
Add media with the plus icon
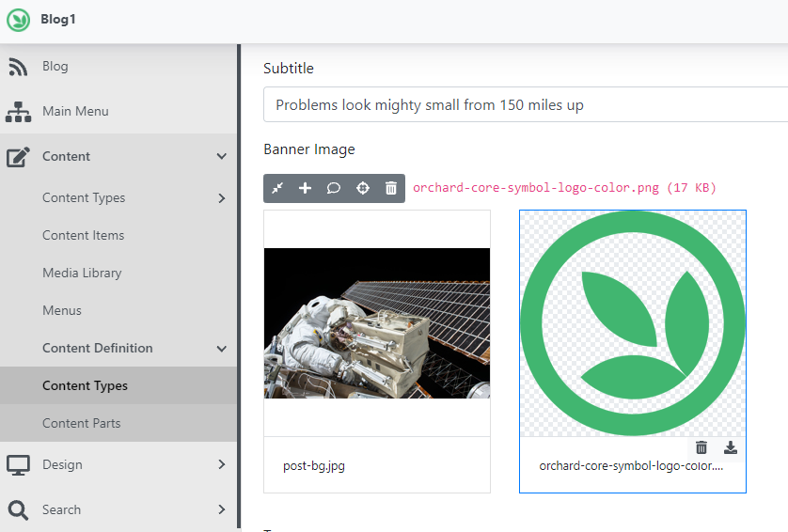click(305, 188)
